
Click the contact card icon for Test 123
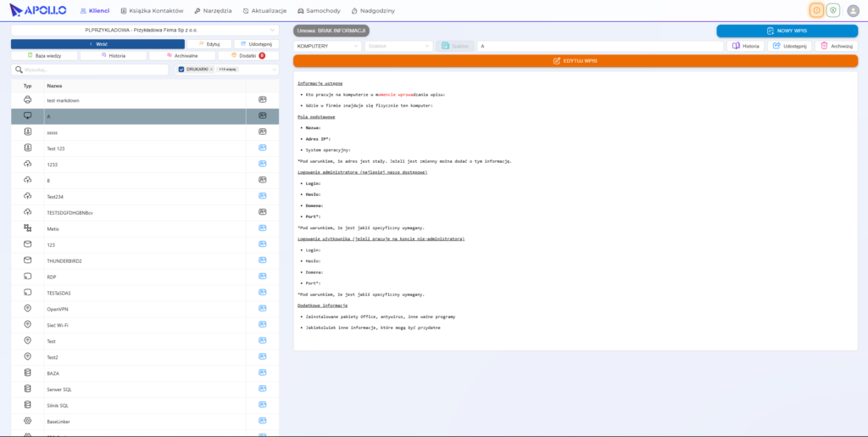(263, 148)
